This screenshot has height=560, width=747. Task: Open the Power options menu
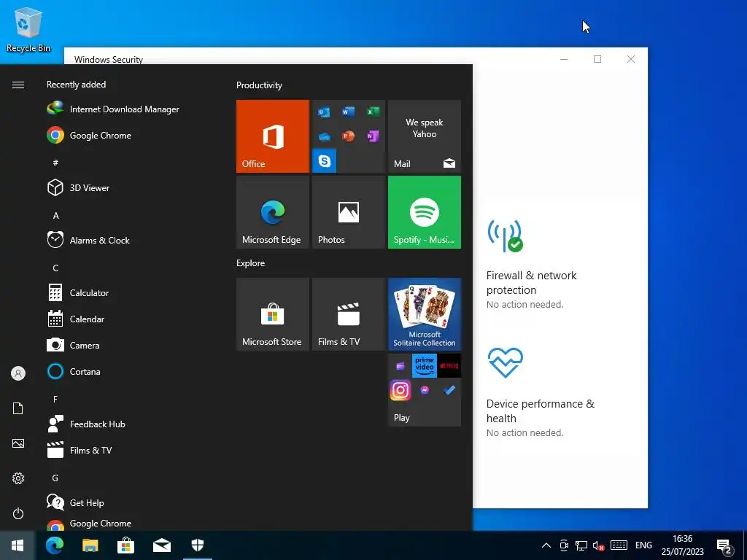(x=18, y=513)
